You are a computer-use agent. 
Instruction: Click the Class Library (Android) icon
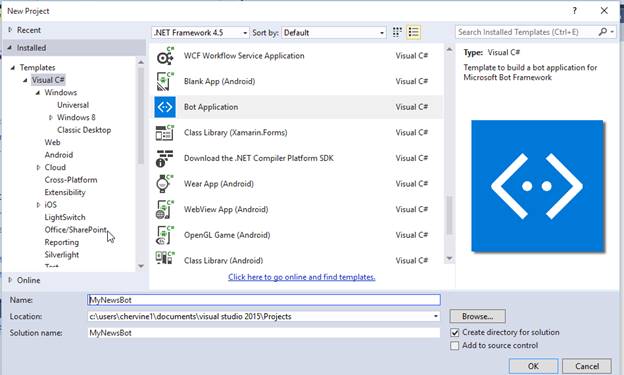(165, 258)
